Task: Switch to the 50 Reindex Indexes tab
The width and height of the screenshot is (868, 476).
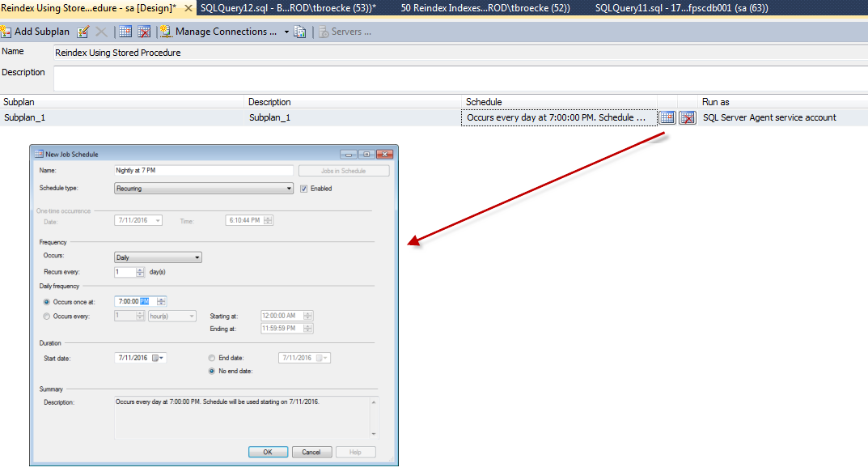Action: pos(485,7)
